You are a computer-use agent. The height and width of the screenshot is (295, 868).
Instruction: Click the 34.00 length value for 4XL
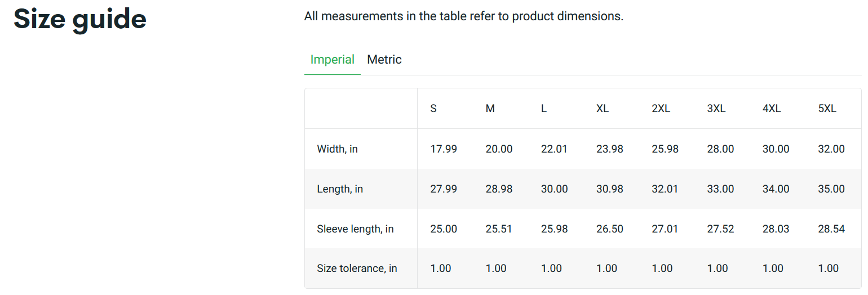tap(776, 189)
